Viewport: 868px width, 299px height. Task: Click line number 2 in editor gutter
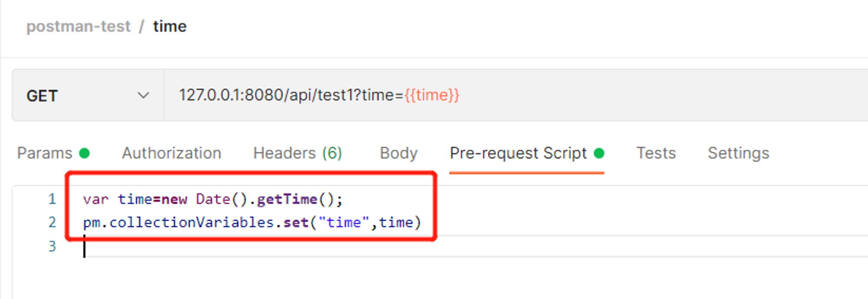52,222
